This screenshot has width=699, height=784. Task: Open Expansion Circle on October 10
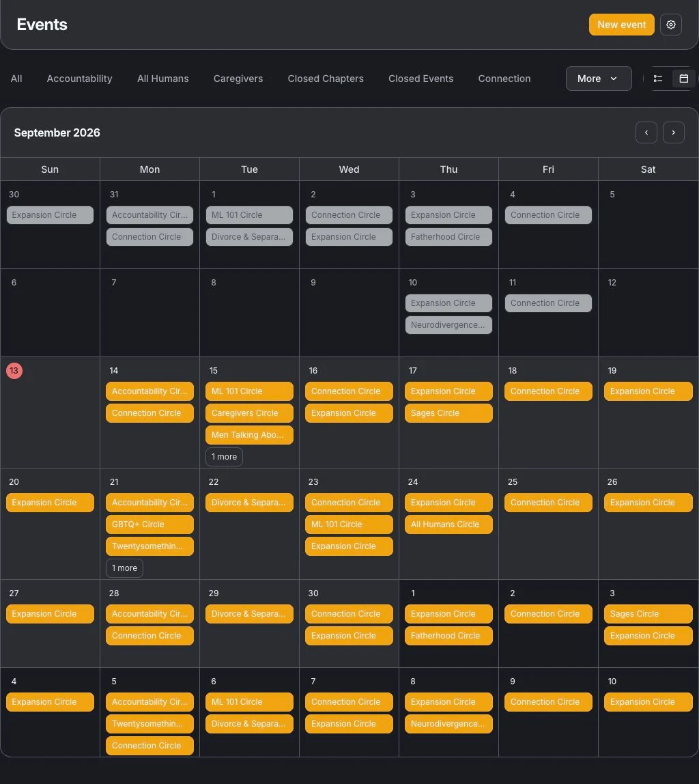point(648,702)
